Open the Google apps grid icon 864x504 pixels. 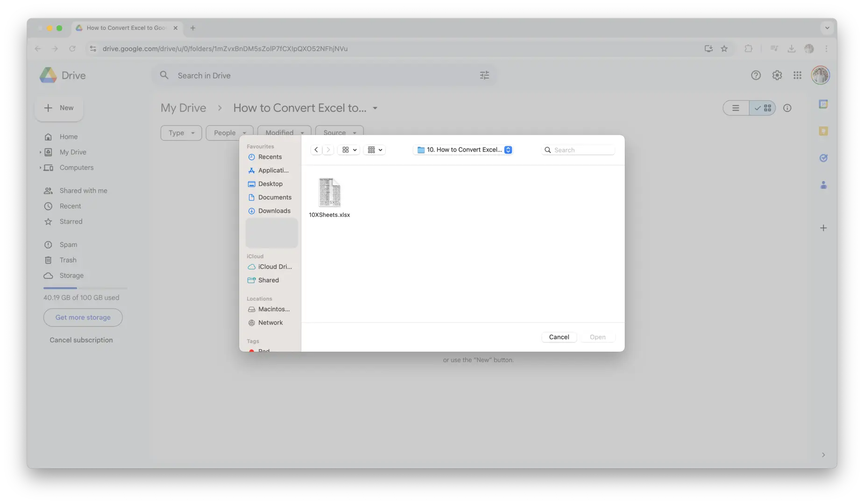[797, 75]
